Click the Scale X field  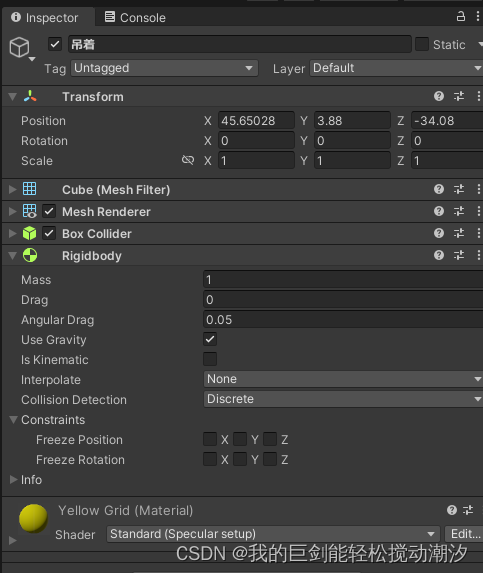256,161
